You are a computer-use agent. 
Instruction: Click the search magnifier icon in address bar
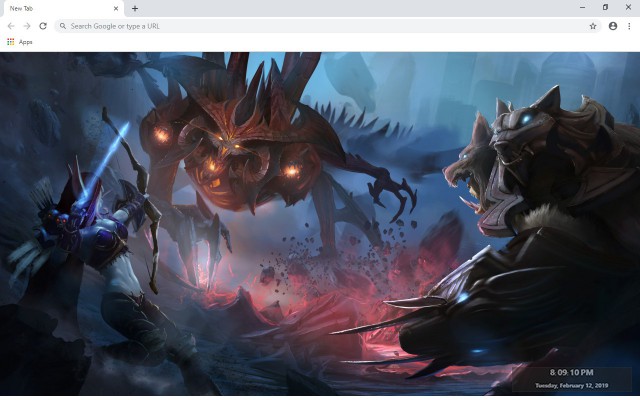pyautogui.click(x=63, y=26)
